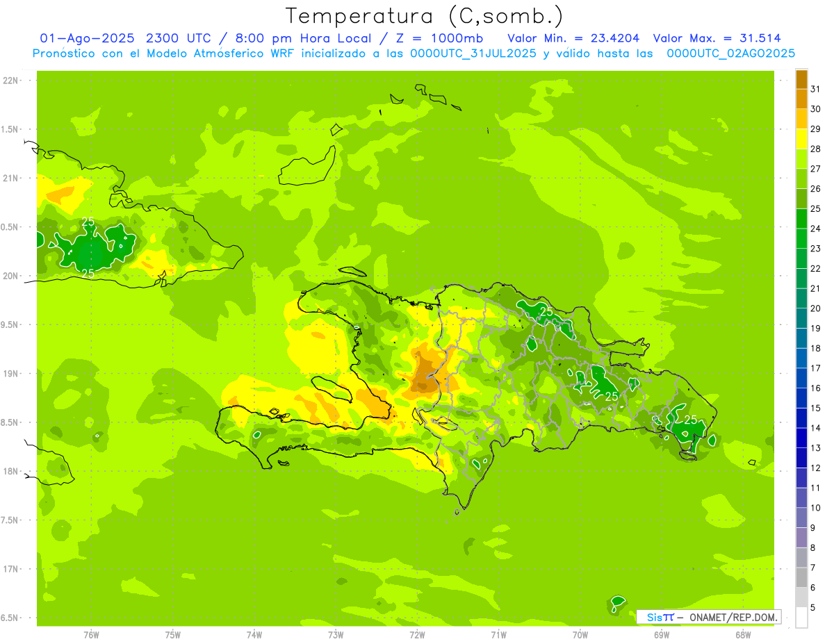This screenshot has height=644, width=834.
Task: Click the title 'Temperatura (C,somb.)'
Action: (x=424, y=17)
